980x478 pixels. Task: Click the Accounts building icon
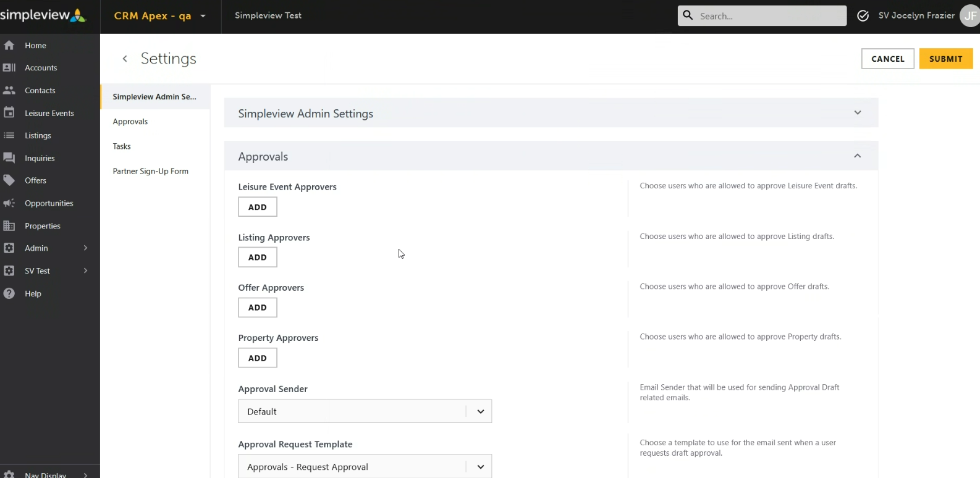coord(9,67)
